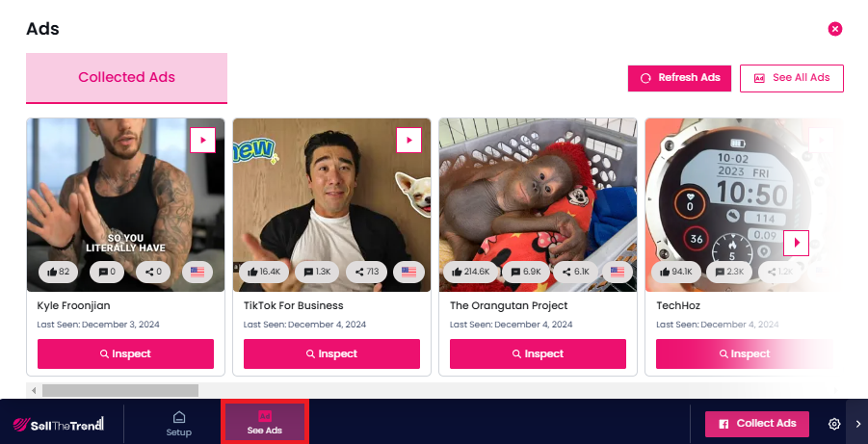Click the Collect Ads Facebook button
Screen dimensions: 868x444
pyautogui.click(x=757, y=424)
